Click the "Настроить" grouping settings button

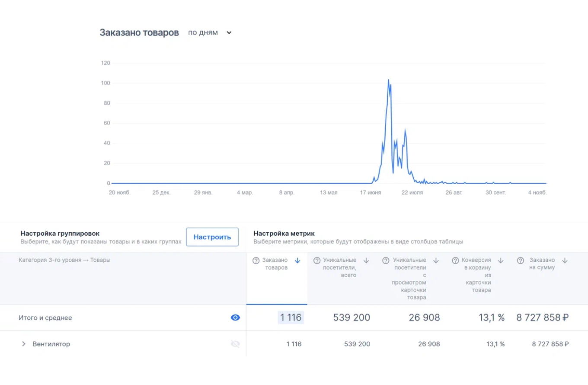pos(212,237)
